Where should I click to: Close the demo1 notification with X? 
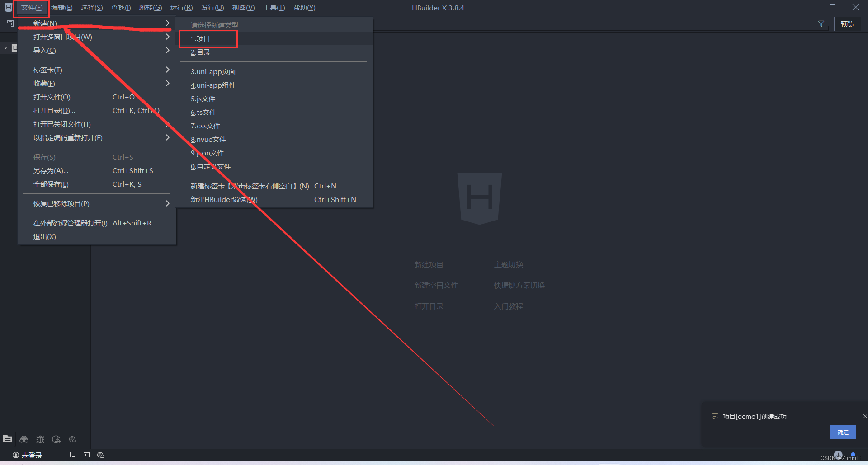pos(865,416)
